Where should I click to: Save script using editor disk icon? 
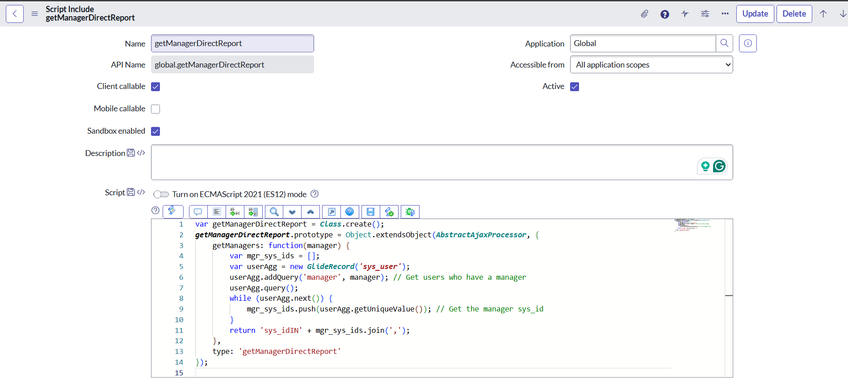pyautogui.click(x=371, y=211)
